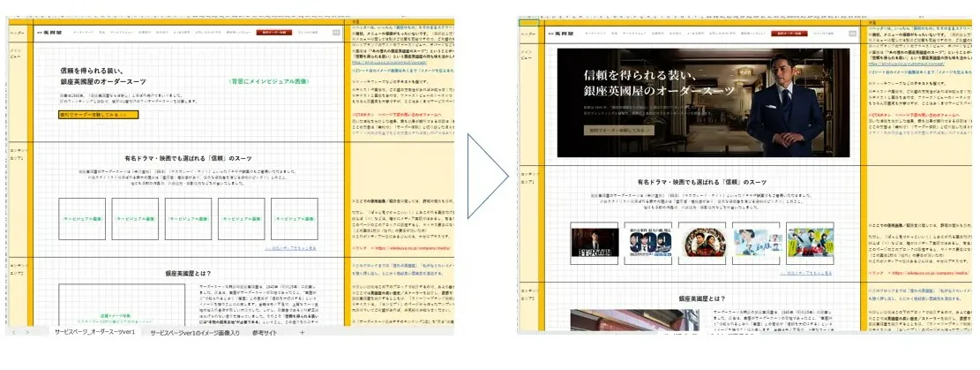Screen dimensions: 980x370
Task: Select the first drama poster thumbnail
Action: coord(594,243)
